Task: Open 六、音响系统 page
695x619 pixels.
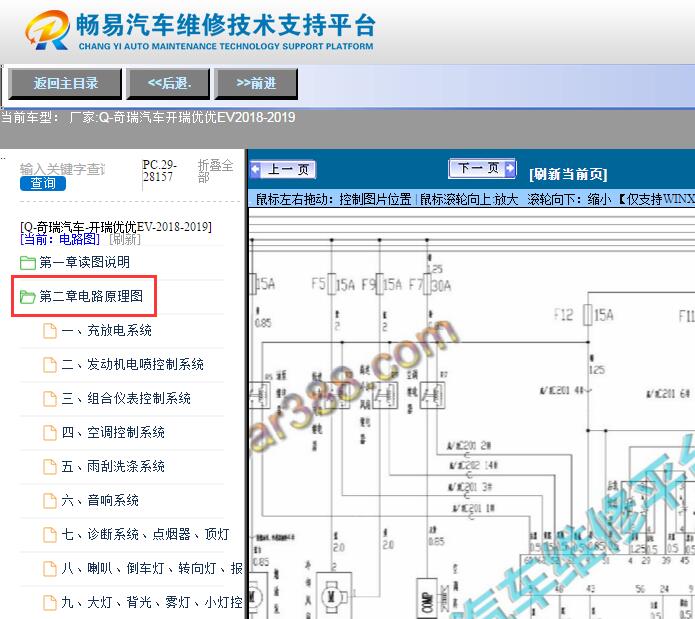Action: point(100,500)
